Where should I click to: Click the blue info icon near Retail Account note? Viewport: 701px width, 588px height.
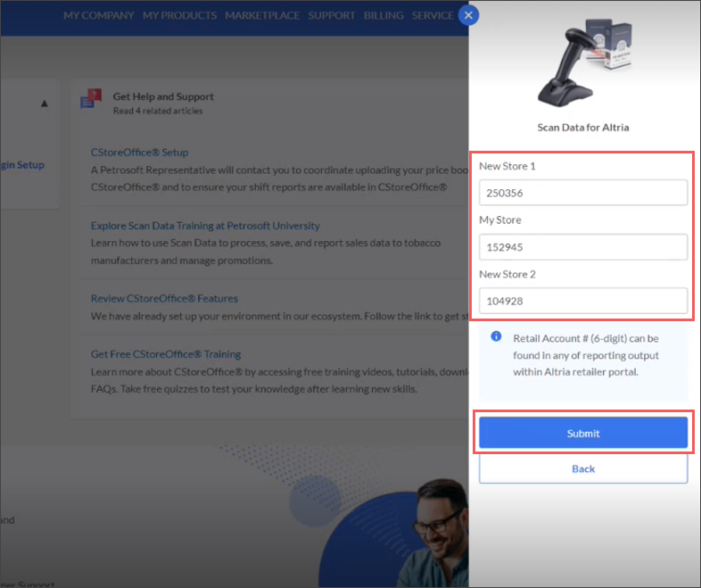(x=495, y=338)
